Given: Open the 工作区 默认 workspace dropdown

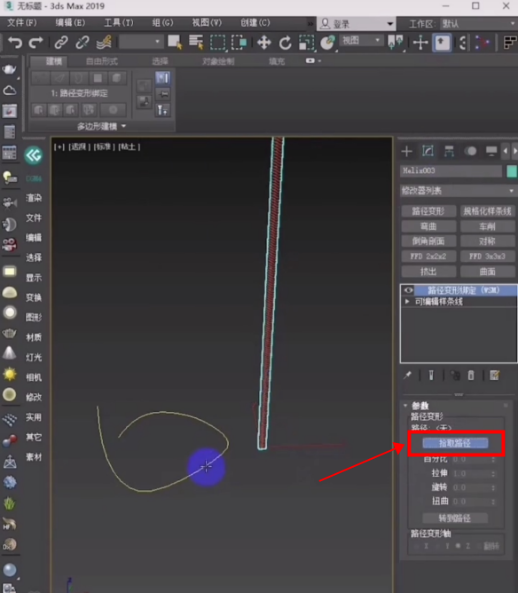Looking at the screenshot, I should pyautogui.click(x=479, y=24).
